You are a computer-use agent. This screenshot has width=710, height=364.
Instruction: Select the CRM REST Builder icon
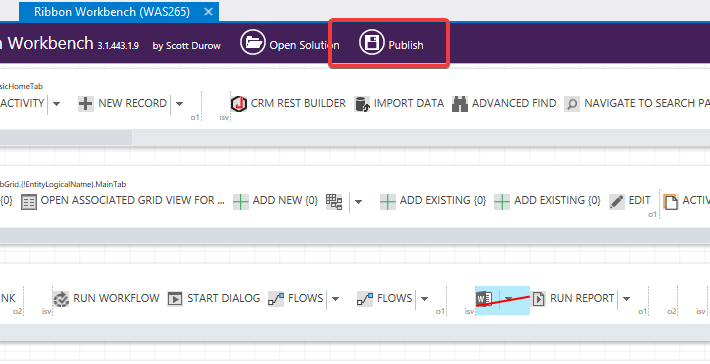[239, 104]
